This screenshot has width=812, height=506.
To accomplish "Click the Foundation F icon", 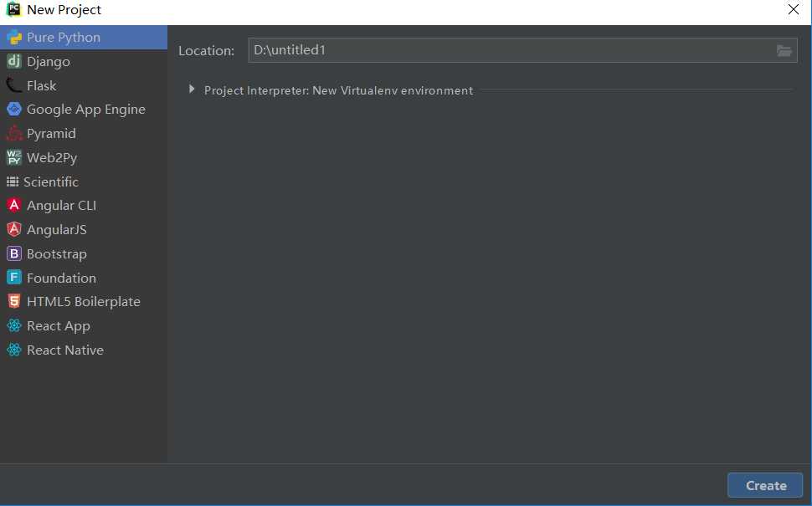I will (14, 278).
